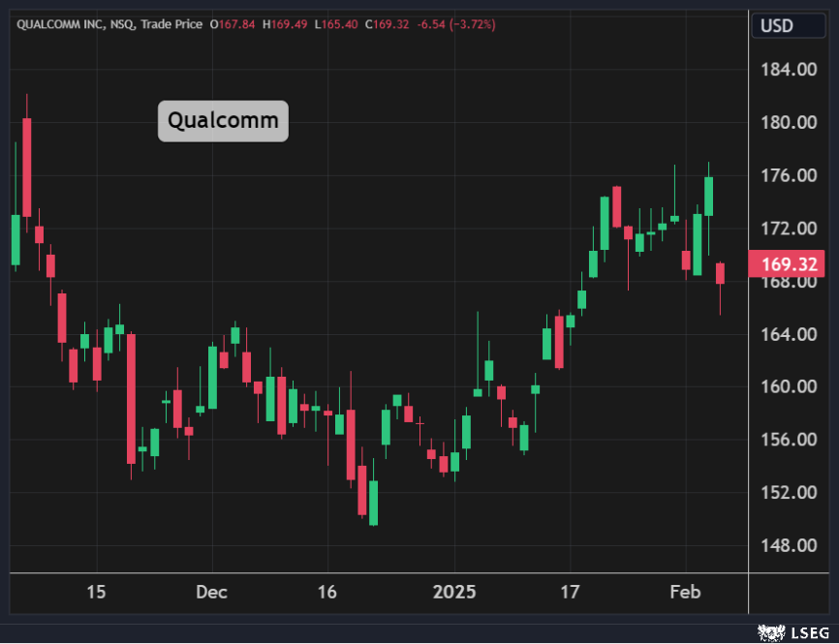Image resolution: width=839 pixels, height=644 pixels.
Task: Click the Qualcomm label box on chart
Action: (223, 121)
